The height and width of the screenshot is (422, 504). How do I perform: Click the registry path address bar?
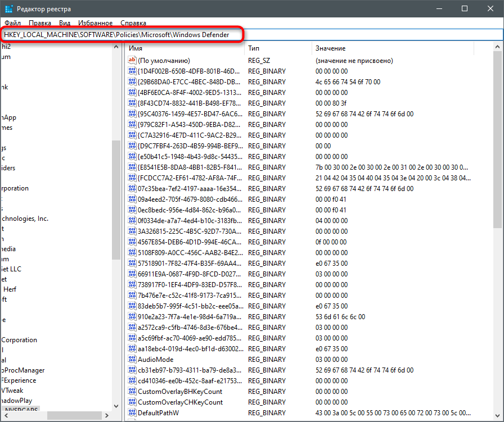252,35
